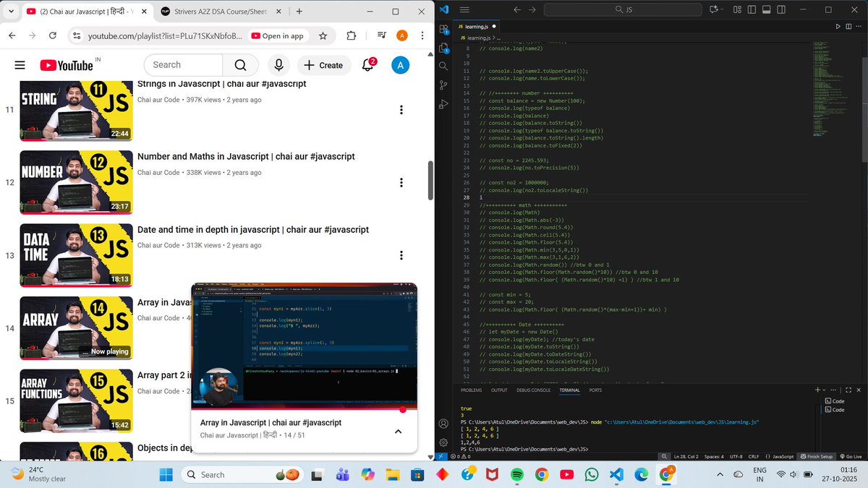
Task: Open YouTube notifications bell
Action: pyautogui.click(x=368, y=65)
